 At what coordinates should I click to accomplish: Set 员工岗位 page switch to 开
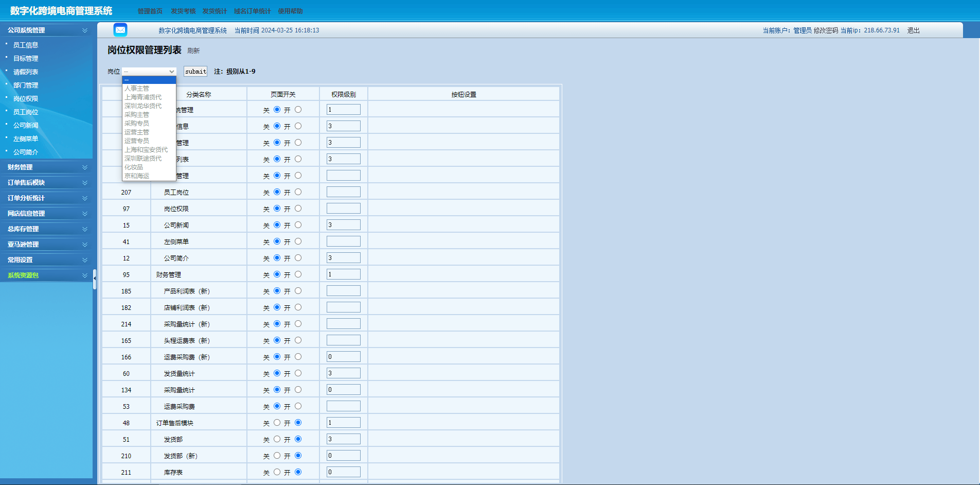click(x=298, y=192)
